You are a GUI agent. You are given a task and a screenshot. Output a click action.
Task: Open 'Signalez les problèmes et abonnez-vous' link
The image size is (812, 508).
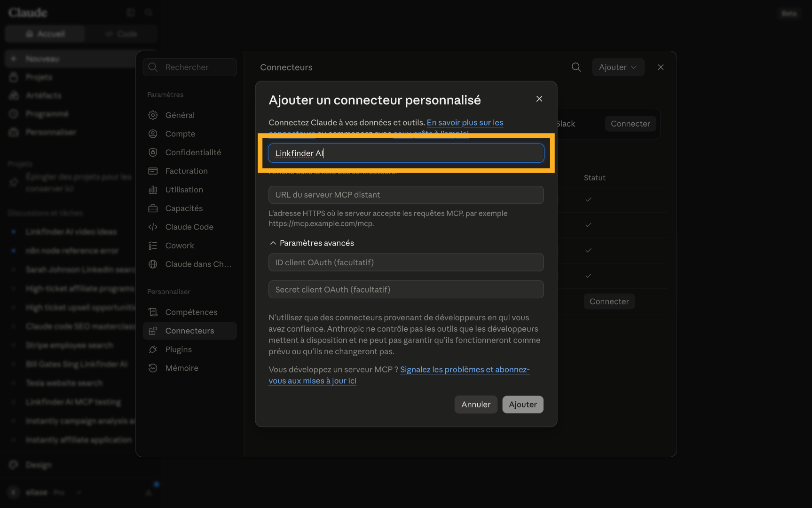click(465, 370)
